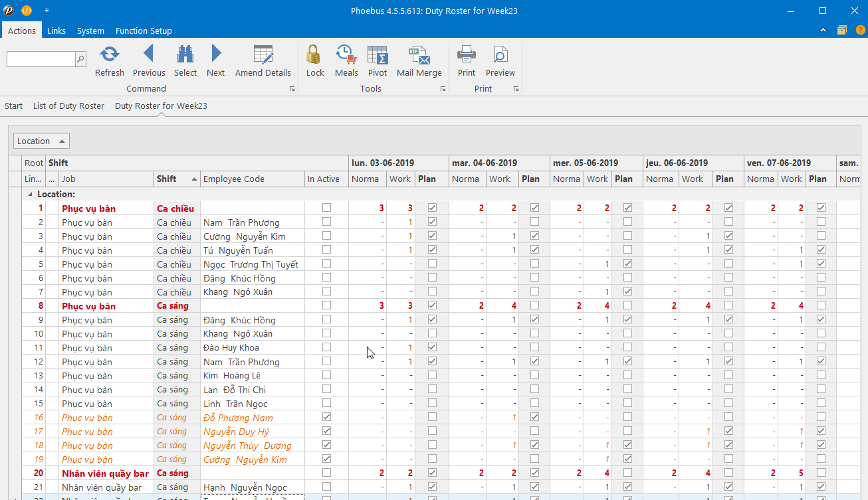Toggle Monday Plan for Cường Nguyễn Kim line 3
Viewport: 868px width, 500px height.
pos(432,236)
